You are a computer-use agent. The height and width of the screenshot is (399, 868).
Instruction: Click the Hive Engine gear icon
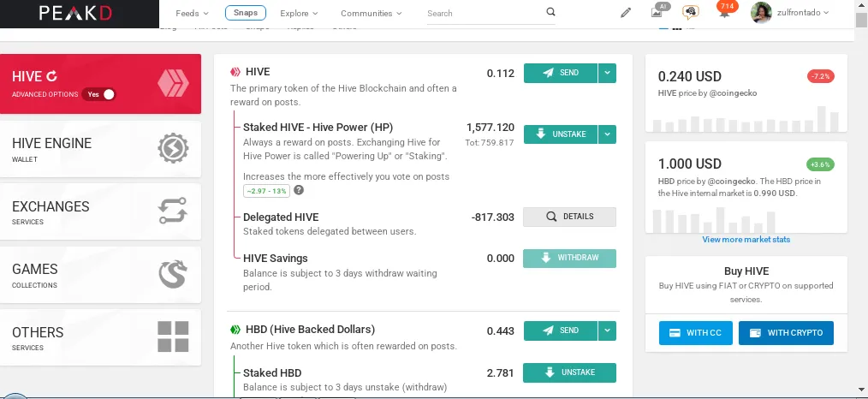[173, 148]
